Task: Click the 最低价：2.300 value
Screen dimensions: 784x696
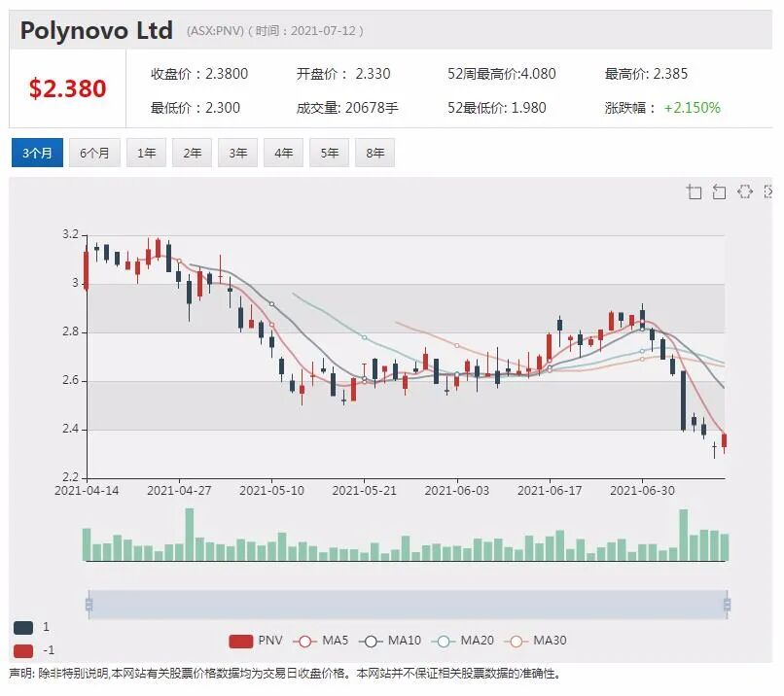Action: pyautogui.click(x=196, y=108)
